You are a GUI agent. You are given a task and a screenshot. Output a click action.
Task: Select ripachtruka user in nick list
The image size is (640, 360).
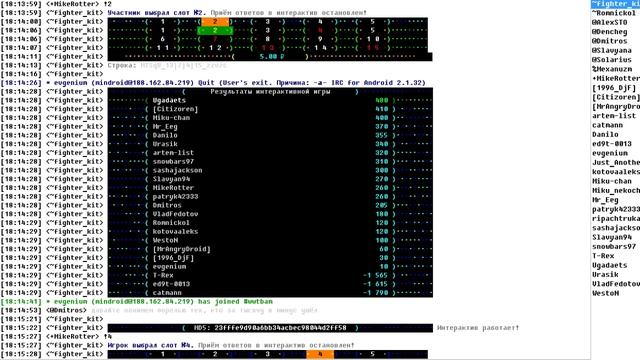(616, 219)
